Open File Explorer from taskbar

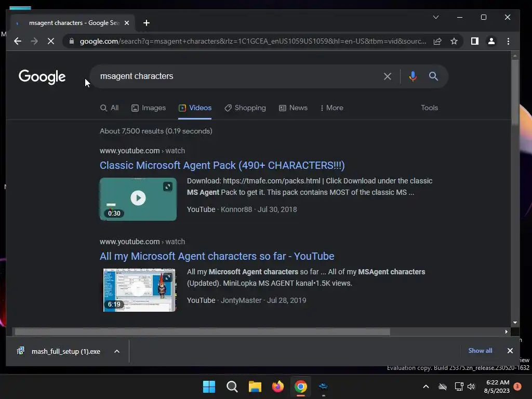point(255,387)
